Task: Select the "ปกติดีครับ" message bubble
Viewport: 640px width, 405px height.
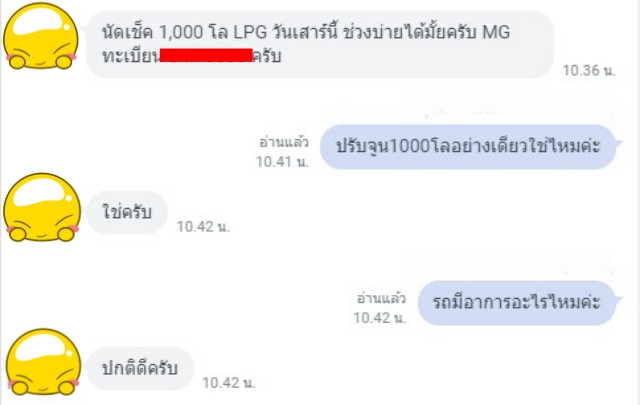Action: [140, 369]
